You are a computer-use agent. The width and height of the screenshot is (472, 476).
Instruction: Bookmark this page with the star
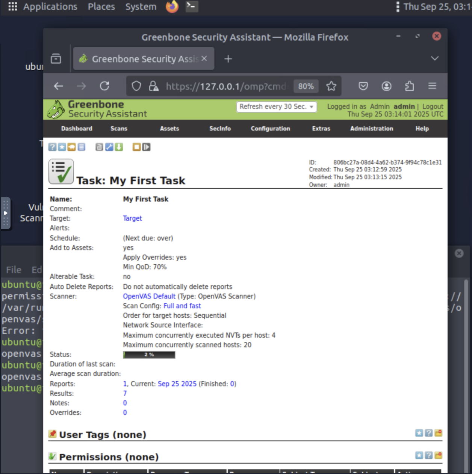click(x=331, y=86)
